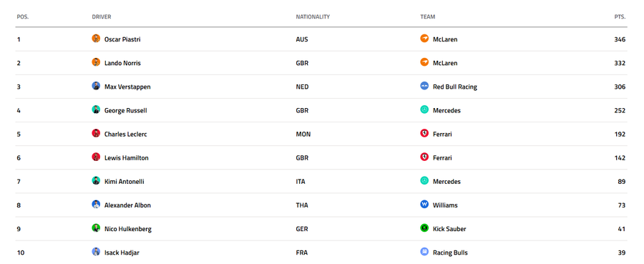Sort by the PTS. column header

tap(620, 17)
